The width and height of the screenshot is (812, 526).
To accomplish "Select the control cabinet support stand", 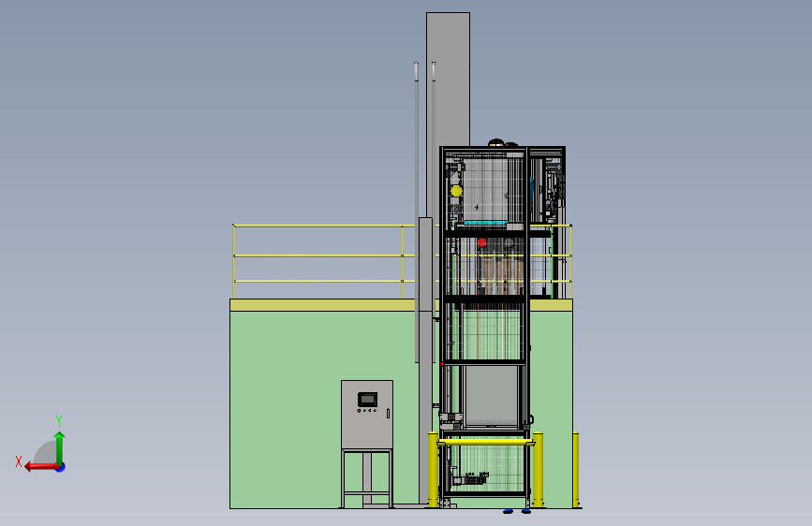I will click(366, 478).
